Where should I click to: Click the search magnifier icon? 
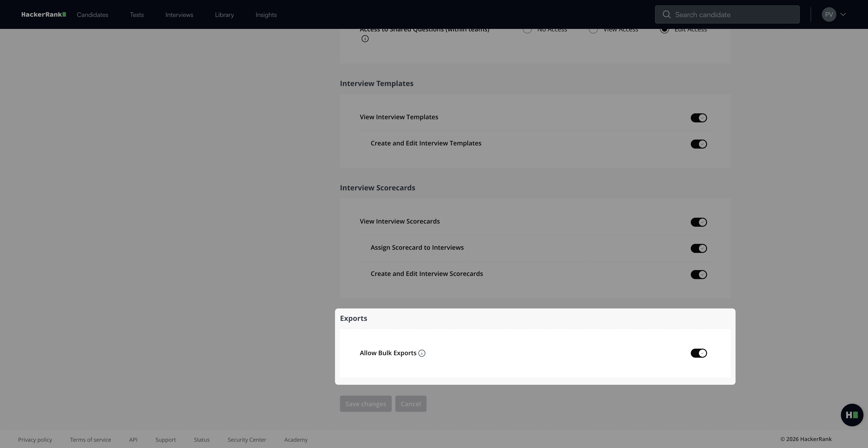tap(666, 14)
